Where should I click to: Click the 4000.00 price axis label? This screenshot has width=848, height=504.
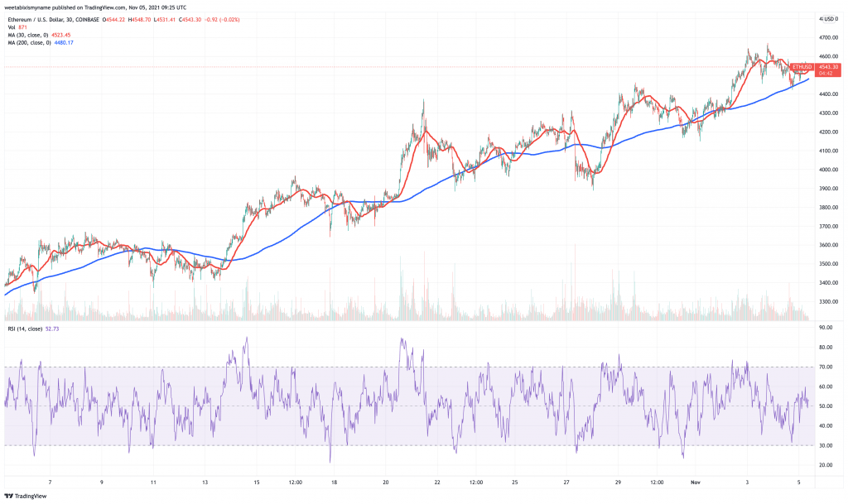coord(828,170)
